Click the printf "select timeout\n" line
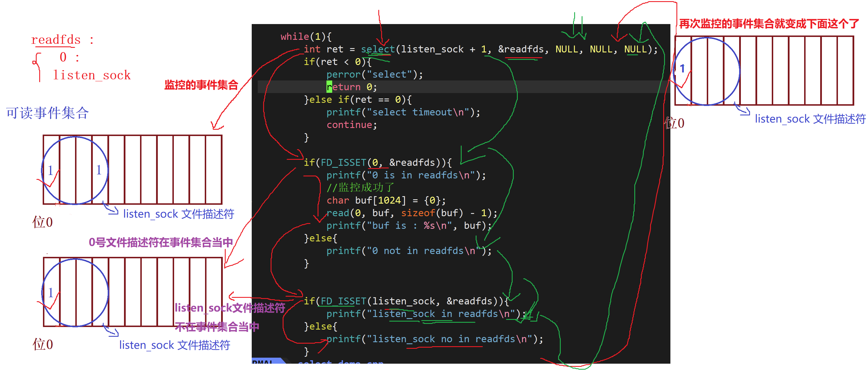Screen dimensions: 868x384 coord(403,112)
